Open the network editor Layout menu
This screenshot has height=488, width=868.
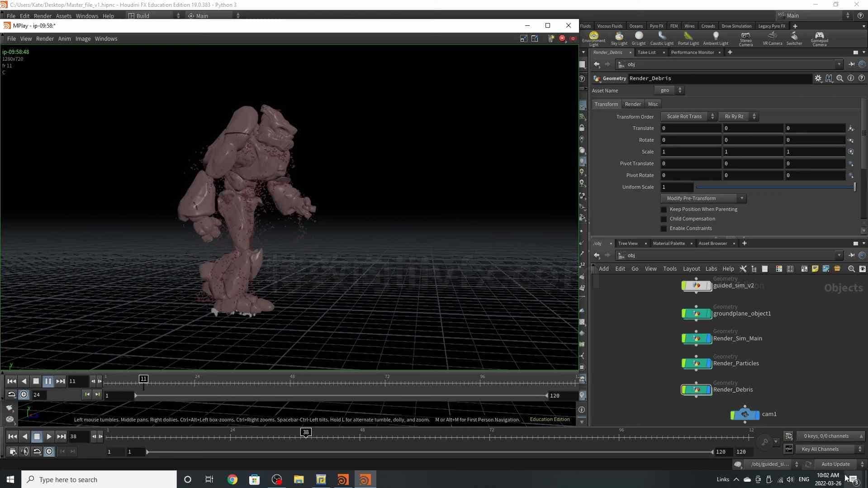pyautogui.click(x=691, y=269)
